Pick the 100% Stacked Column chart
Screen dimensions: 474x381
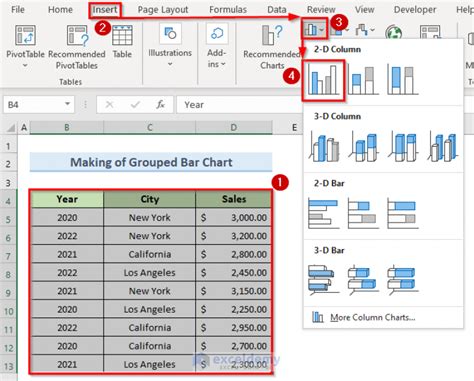tap(403, 80)
